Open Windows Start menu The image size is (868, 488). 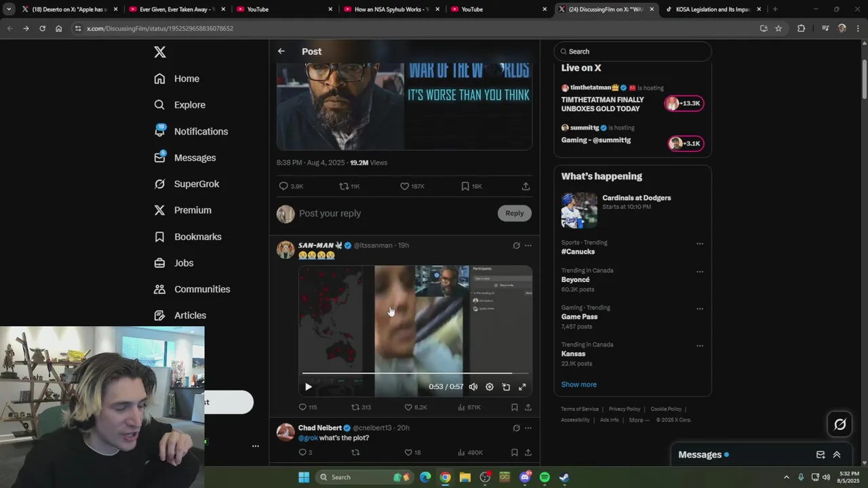click(x=304, y=477)
